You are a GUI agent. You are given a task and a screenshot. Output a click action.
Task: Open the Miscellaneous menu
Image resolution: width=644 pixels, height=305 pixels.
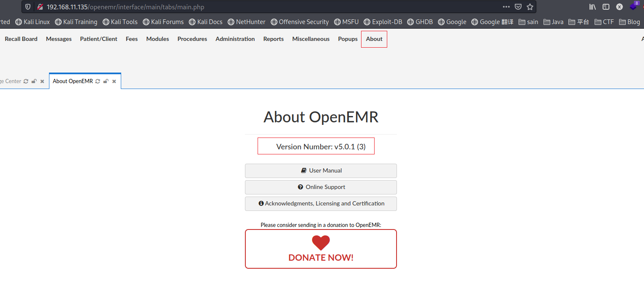(x=311, y=39)
